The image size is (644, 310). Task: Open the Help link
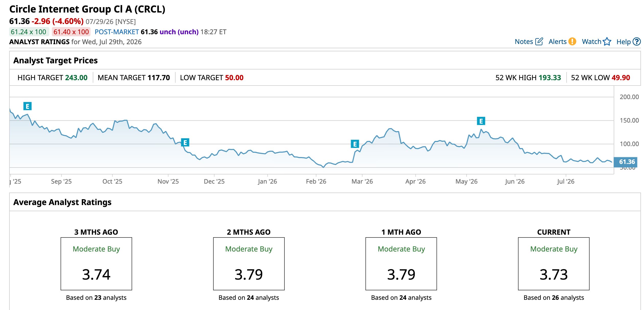click(x=624, y=42)
